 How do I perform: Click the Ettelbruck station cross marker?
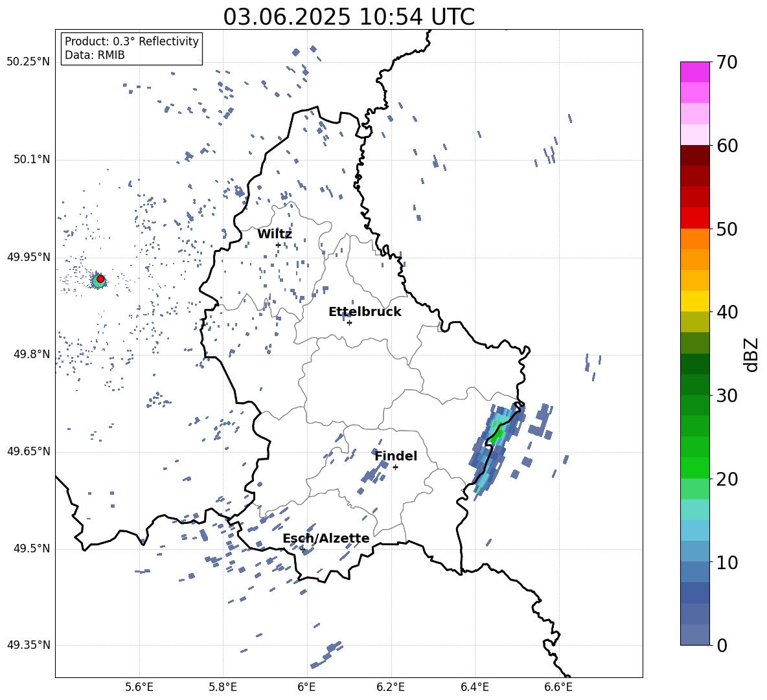pyautogui.click(x=349, y=322)
